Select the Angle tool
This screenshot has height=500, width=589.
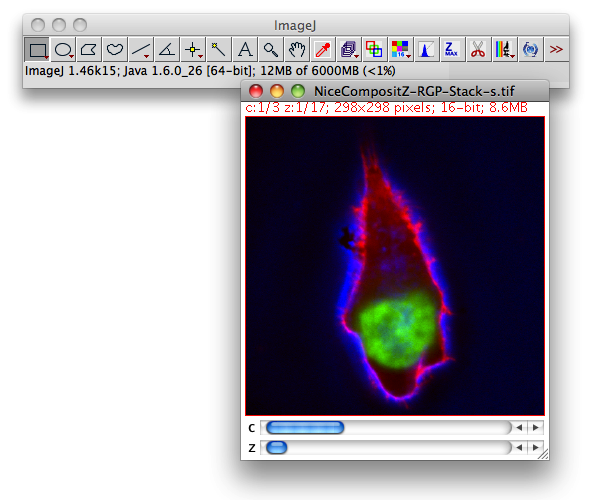click(x=167, y=49)
